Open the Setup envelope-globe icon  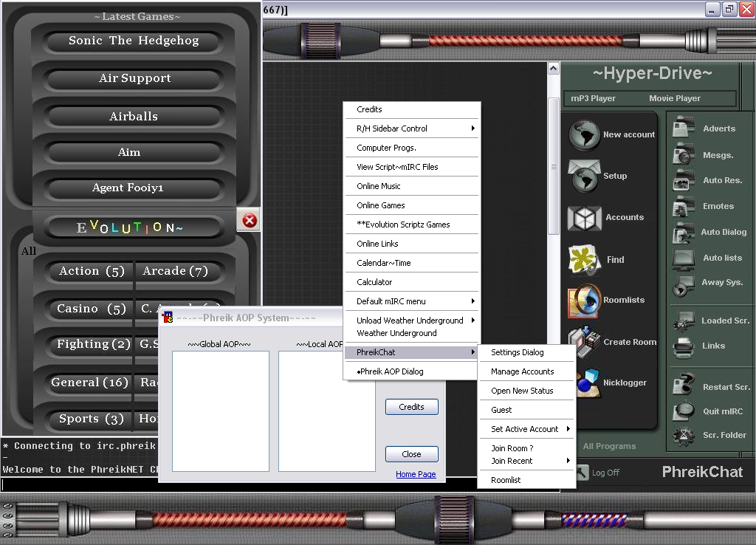pos(584,176)
